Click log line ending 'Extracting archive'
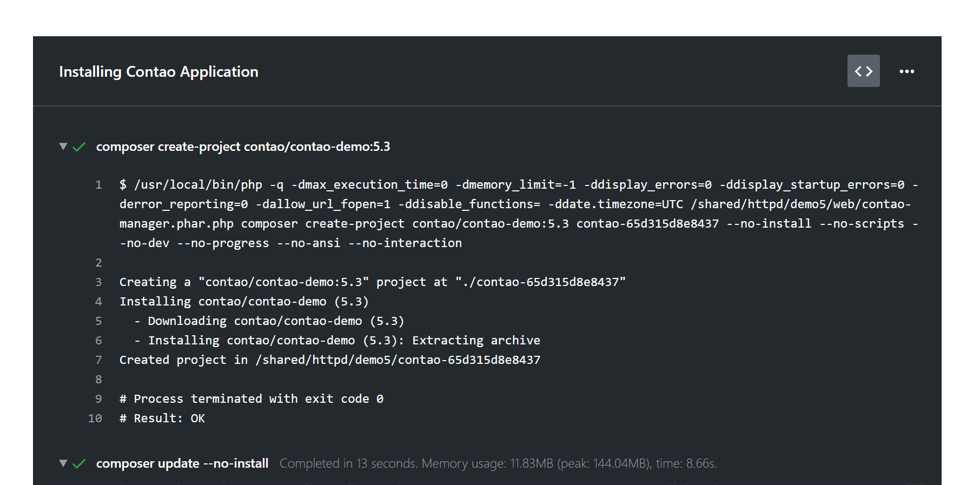The image size is (980, 485). tap(337, 340)
